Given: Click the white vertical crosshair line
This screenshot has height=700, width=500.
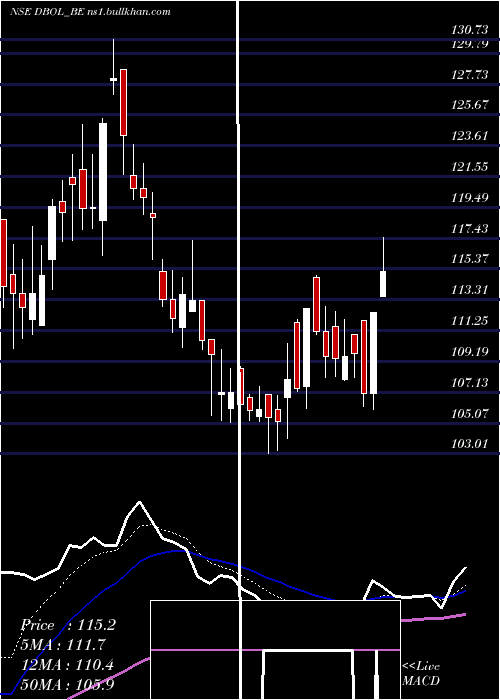Looking at the screenshot, I should [240, 350].
